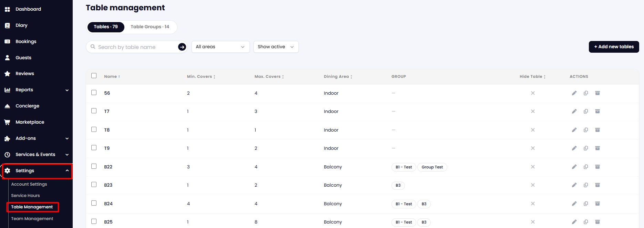Sort by Dining Area column

[x=338, y=76]
